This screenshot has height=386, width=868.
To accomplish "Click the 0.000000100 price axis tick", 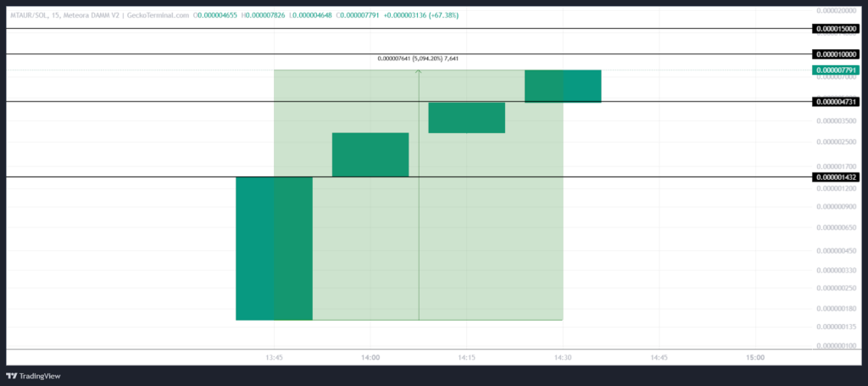I will click(836, 345).
